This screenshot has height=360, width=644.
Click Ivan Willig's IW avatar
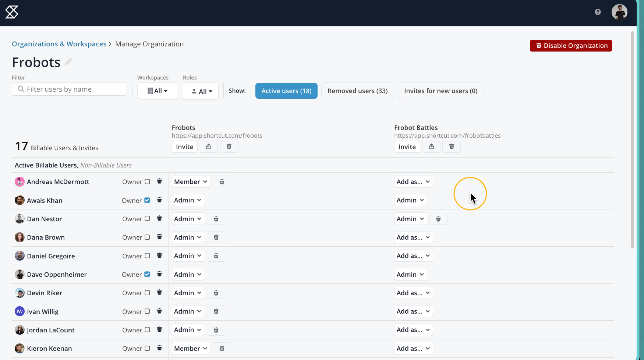tap(20, 311)
